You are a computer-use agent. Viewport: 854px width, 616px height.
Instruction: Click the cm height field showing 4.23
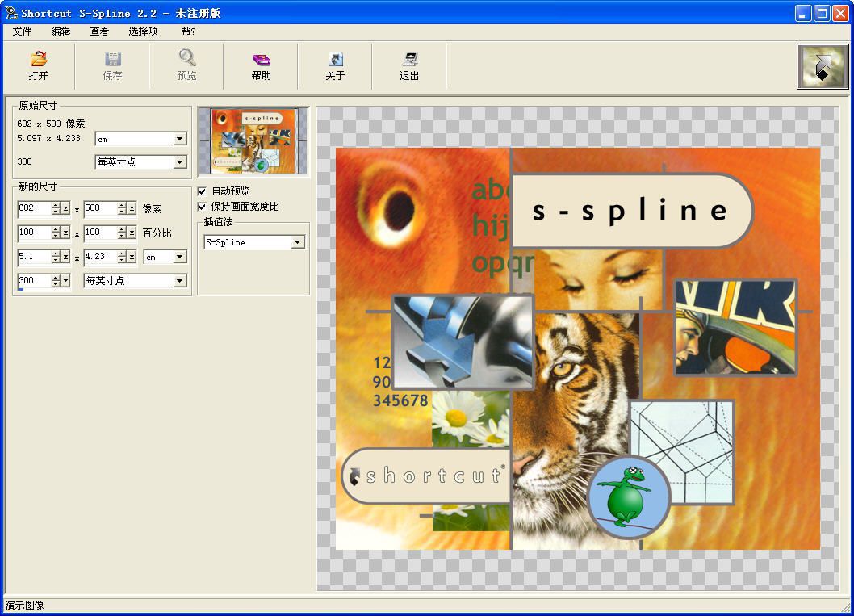coord(101,257)
